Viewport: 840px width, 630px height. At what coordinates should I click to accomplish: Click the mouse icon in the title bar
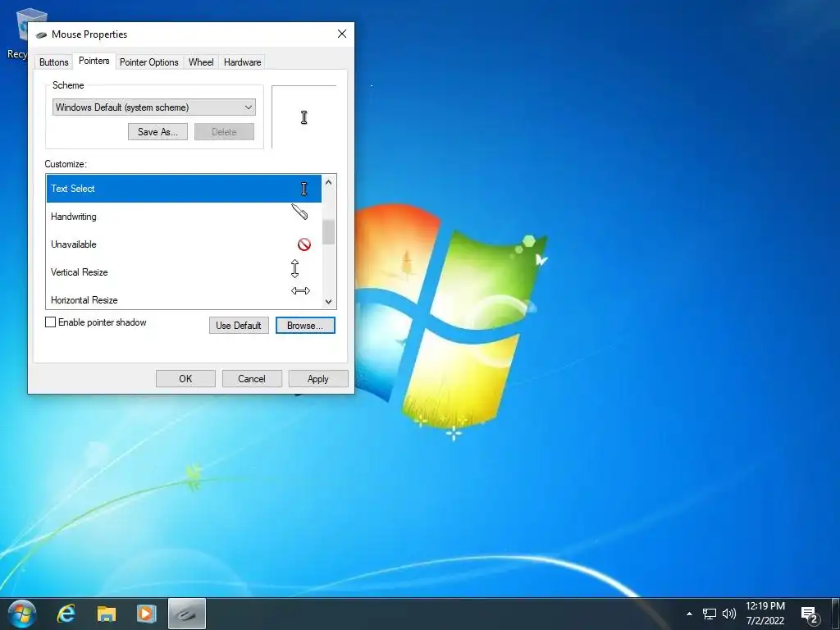point(41,34)
